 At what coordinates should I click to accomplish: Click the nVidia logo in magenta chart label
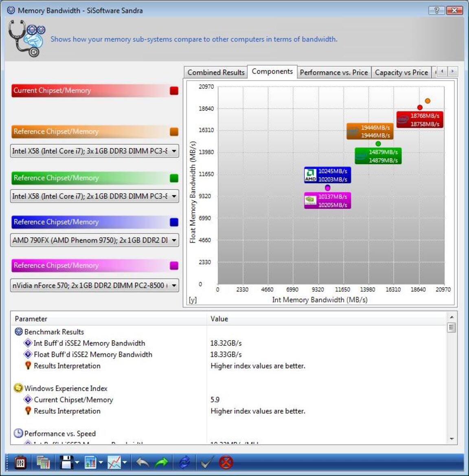click(x=310, y=200)
